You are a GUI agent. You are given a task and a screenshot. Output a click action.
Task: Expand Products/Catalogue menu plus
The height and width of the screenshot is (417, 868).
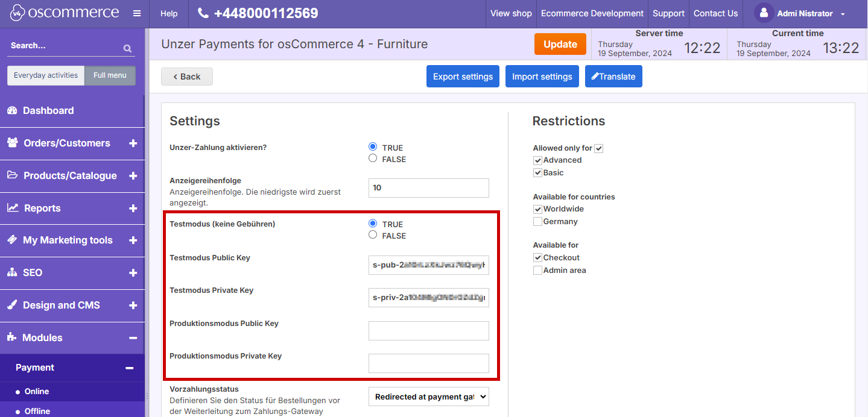pos(133,176)
